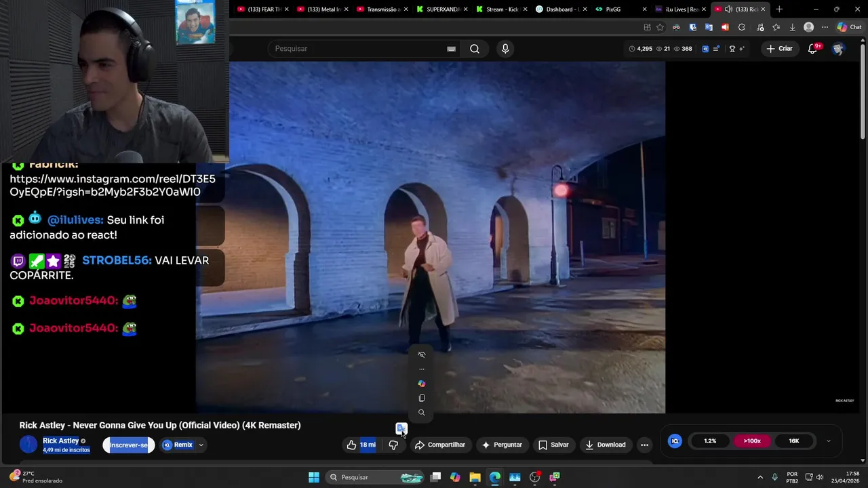Image resolution: width=868 pixels, height=488 pixels.
Task: Open the Windows Start button
Action: pyautogui.click(x=314, y=477)
